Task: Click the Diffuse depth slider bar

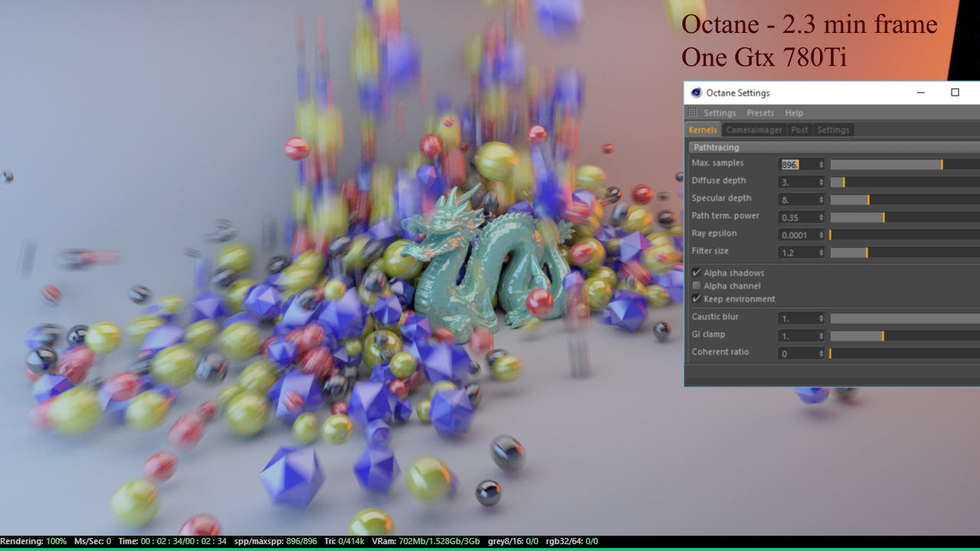Action: point(905,182)
